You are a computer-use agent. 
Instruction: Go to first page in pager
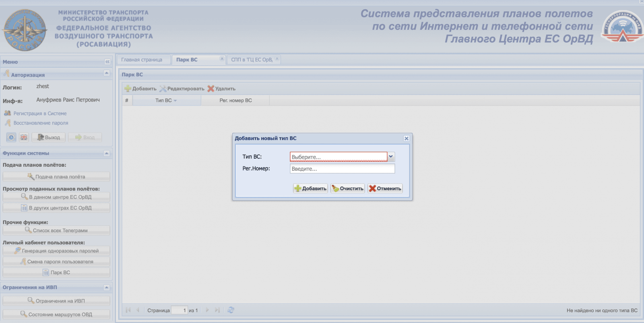point(128,310)
